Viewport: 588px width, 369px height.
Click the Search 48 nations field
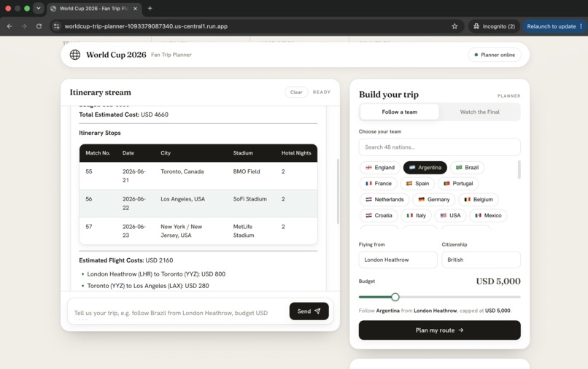pyautogui.click(x=439, y=147)
